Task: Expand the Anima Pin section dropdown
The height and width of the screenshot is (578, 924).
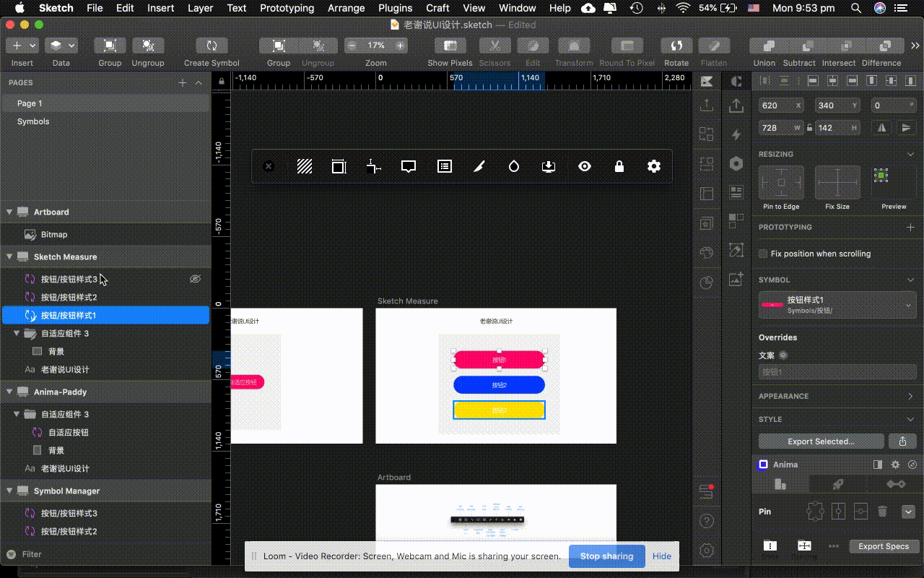Action: coord(908,512)
